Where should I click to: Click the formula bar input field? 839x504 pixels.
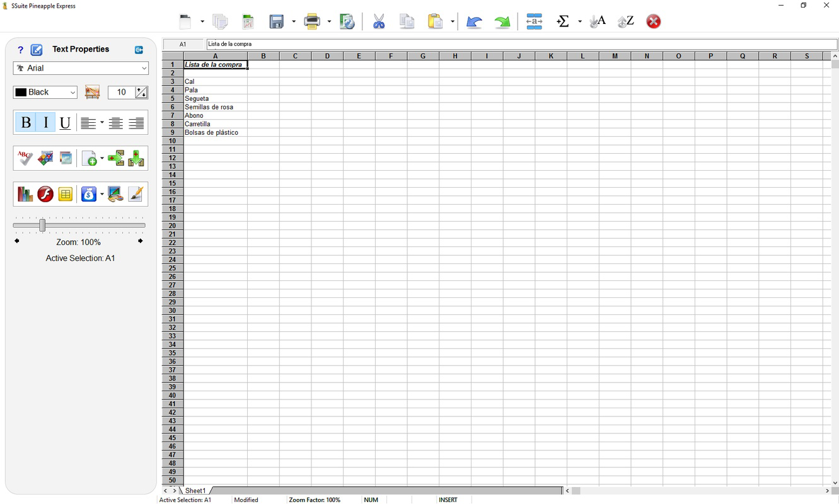coord(522,44)
